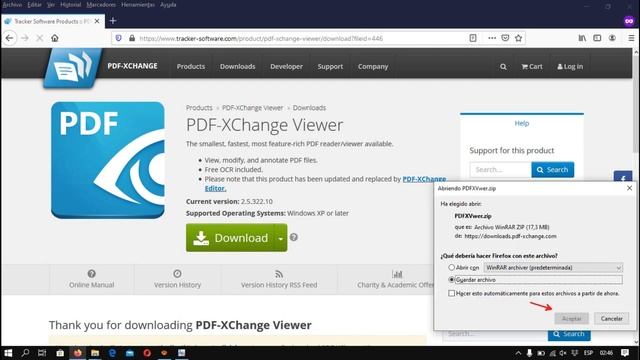Stop the page loading
Viewport: 640px width, 360px height.
pyautogui.click(x=40, y=38)
